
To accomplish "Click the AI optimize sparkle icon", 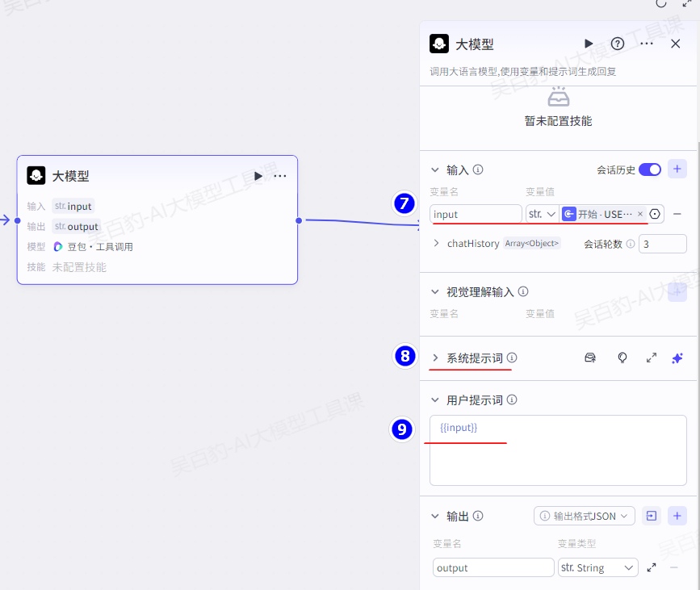I will [677, 358].
